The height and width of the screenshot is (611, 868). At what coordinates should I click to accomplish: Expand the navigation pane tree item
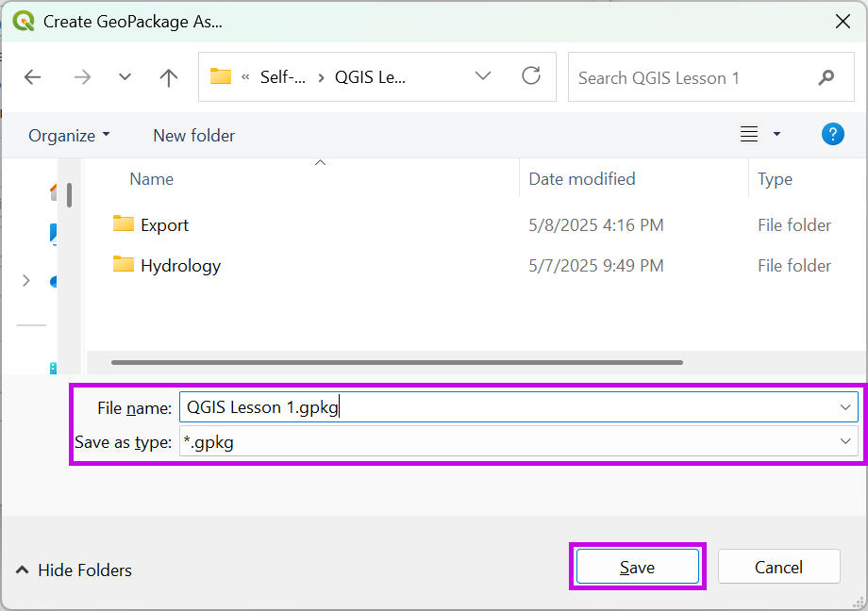click(25, 280)
